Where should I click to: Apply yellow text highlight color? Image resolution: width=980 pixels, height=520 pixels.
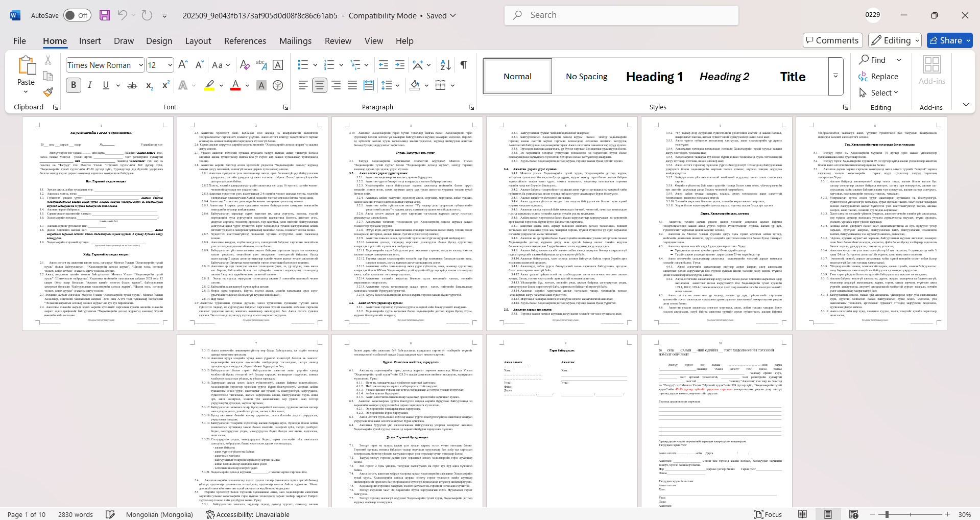(x=209, y=85)
